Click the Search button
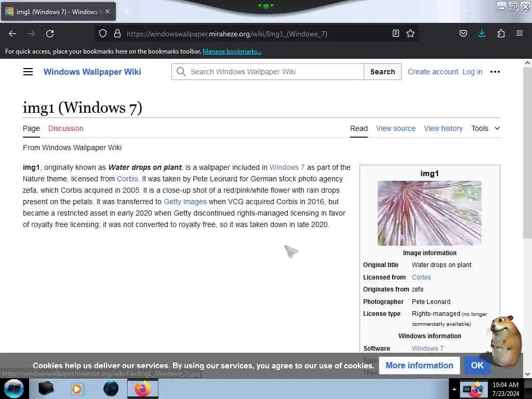 (382, 72)
